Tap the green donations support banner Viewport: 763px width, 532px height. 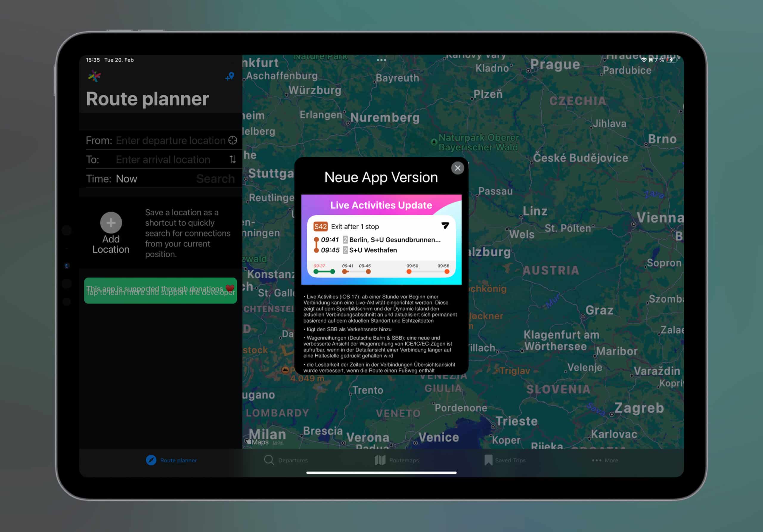(x=160, y=290)
